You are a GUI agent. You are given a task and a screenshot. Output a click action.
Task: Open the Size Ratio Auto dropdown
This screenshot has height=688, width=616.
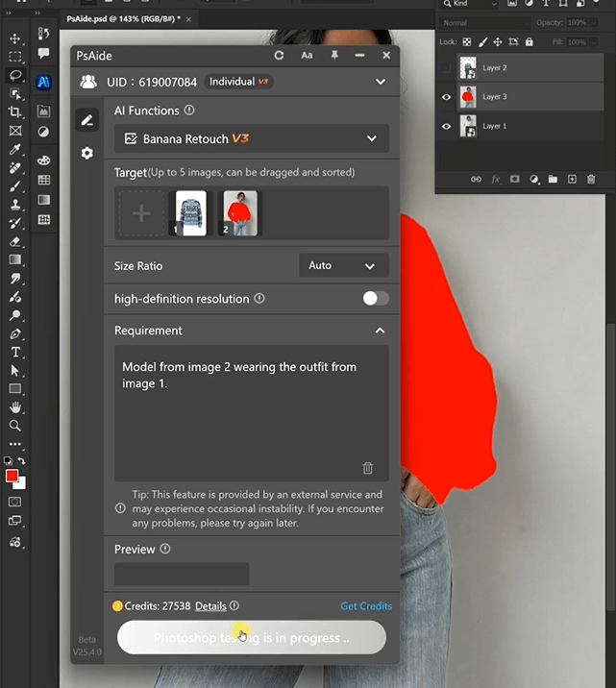(344, 265)
